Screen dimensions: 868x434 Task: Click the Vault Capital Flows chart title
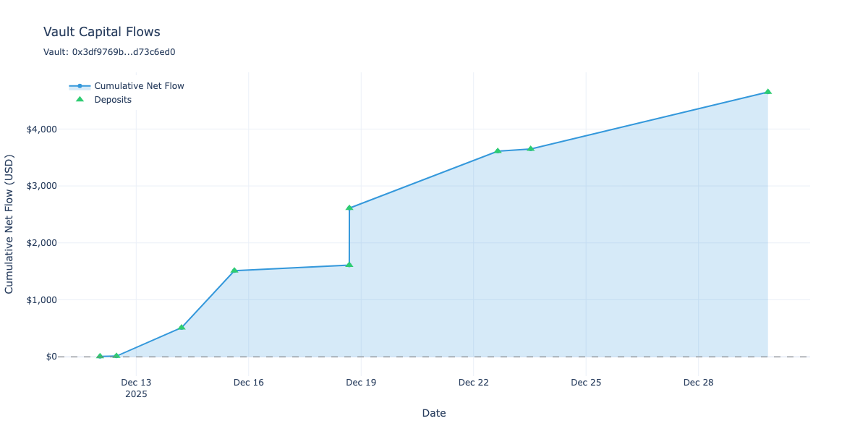point(102,32)
